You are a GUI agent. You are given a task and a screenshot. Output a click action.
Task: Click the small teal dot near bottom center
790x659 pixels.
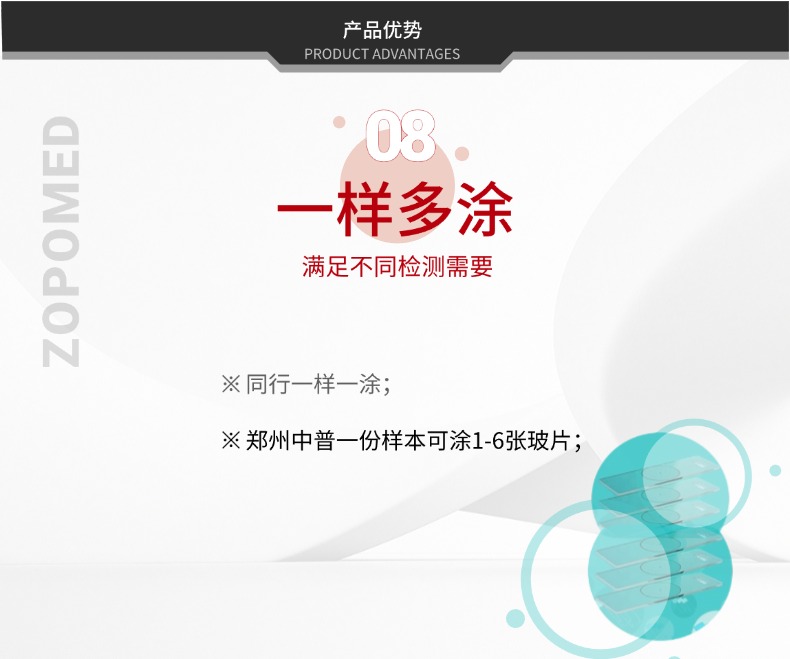[515, 617]
